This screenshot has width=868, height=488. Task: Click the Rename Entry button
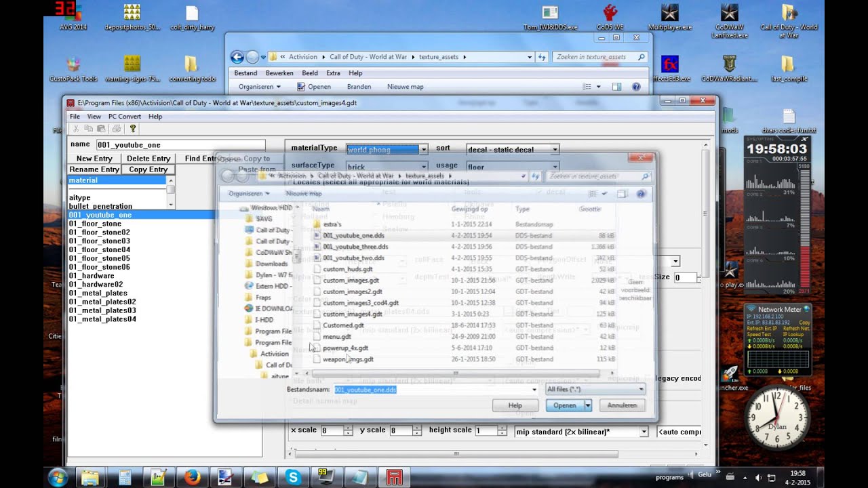coord(94,169)
